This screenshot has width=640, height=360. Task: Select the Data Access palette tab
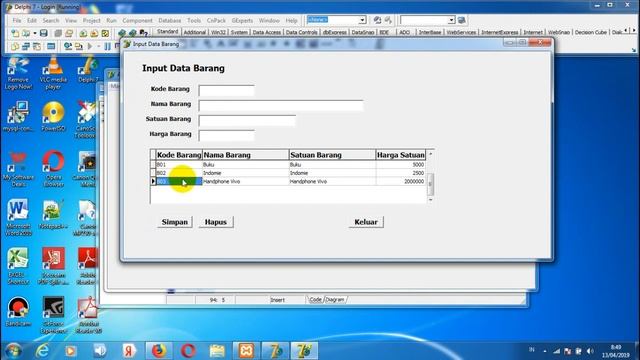pyautogui.click(x=267, y=32)
